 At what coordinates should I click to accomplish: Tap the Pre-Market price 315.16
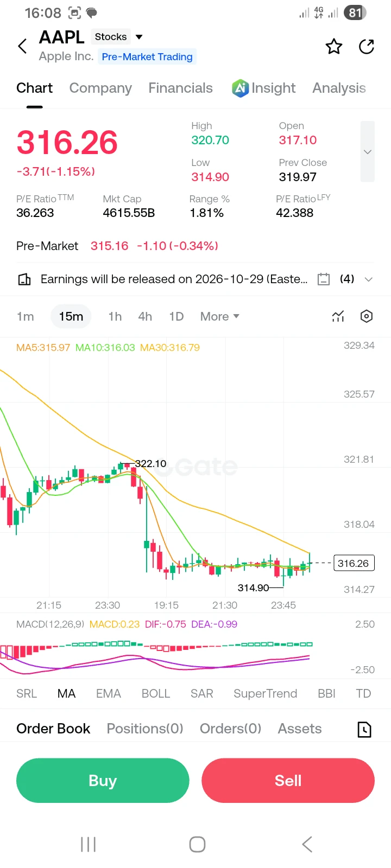[110, 246]
